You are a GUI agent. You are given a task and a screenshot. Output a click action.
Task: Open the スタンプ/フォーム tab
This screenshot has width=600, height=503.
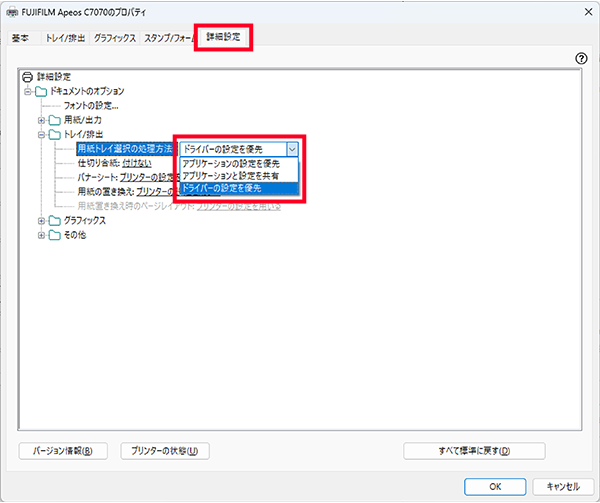coord(168,38)
